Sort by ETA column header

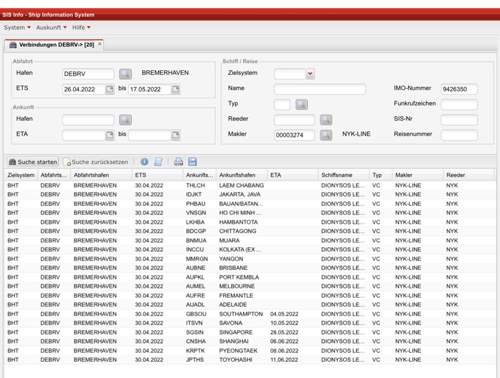click(x=293, y=175)
